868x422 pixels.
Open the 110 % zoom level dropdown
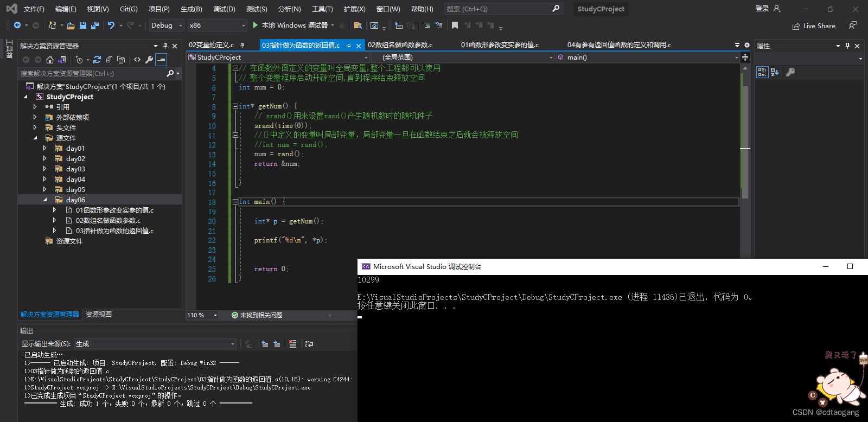click(202, 315)
